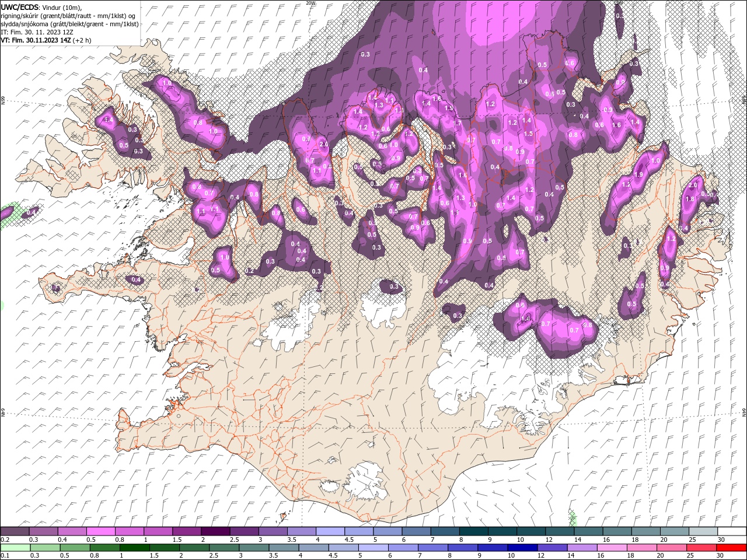
Task: Choose the pink 20 swatch in rain legend
Action: click(x=671, y=548)
